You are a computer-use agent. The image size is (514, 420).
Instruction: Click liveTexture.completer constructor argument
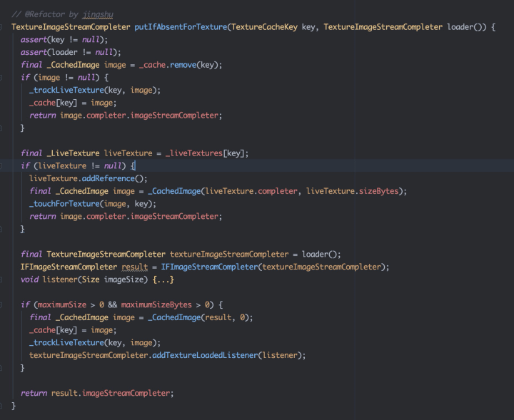(x=251, y=191)
